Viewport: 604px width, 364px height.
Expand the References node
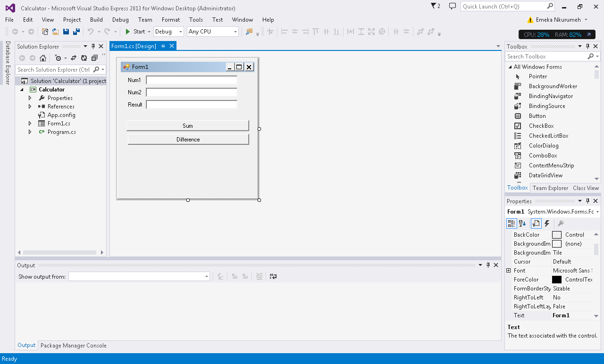[30, 107]
